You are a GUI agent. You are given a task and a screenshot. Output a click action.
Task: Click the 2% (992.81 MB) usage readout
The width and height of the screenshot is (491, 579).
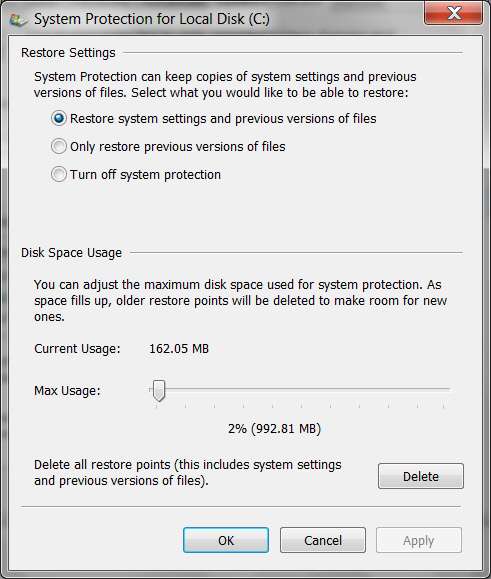point(274,429)
